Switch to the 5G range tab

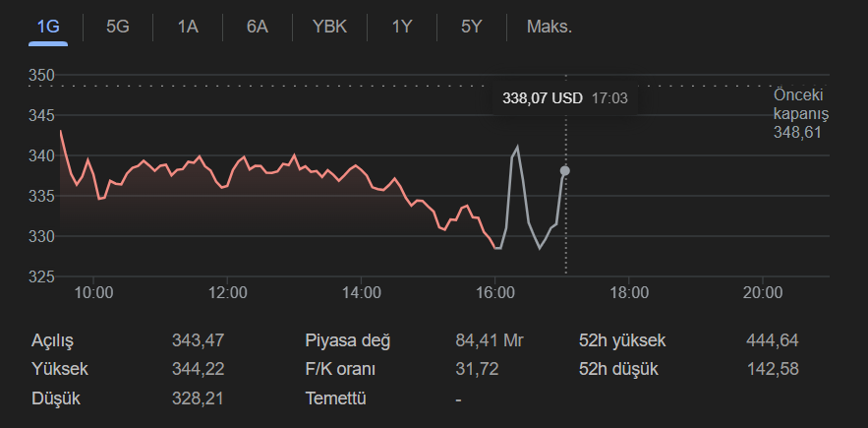point(118,27)
